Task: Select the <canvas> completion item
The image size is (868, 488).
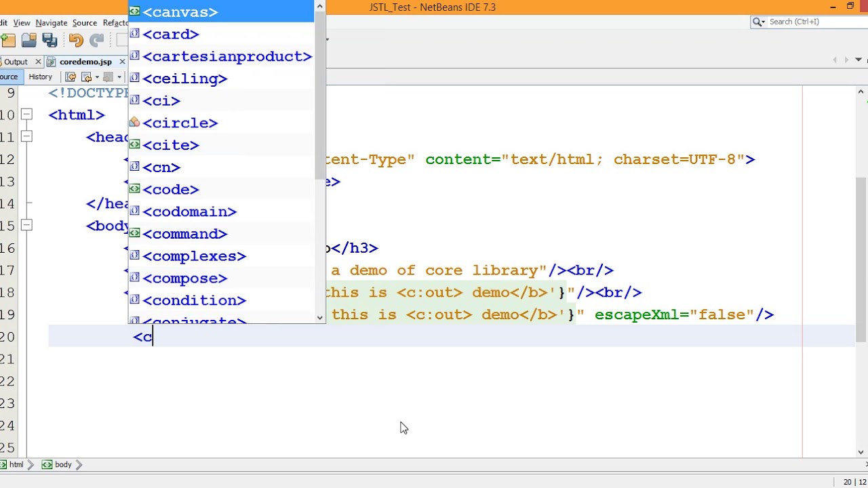Action: (x=221, y=12)
